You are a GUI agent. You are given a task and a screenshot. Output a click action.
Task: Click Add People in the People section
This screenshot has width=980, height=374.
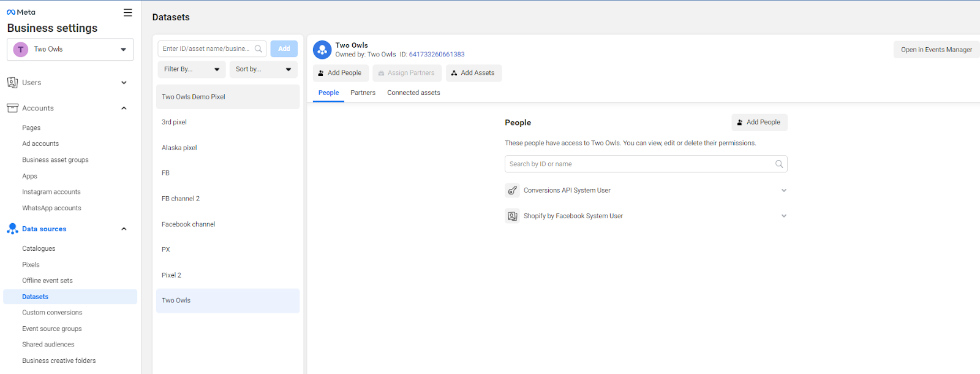click(x=759, y=123)
